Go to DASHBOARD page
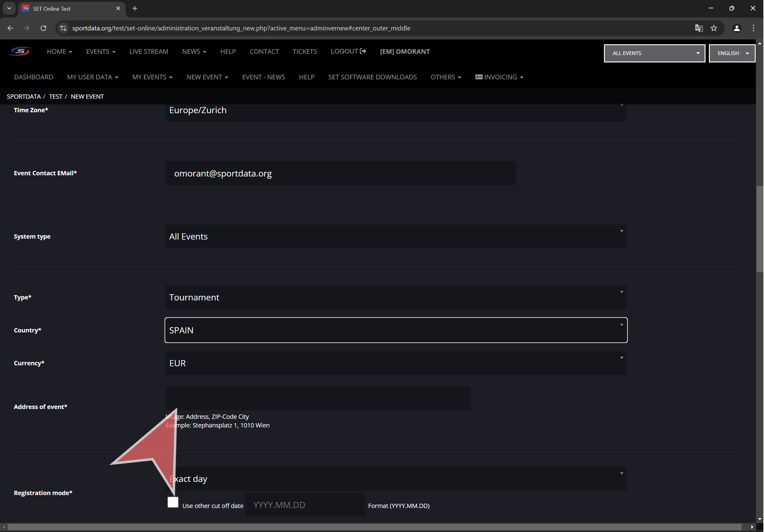764x532 pixels. tap(34, 77)
